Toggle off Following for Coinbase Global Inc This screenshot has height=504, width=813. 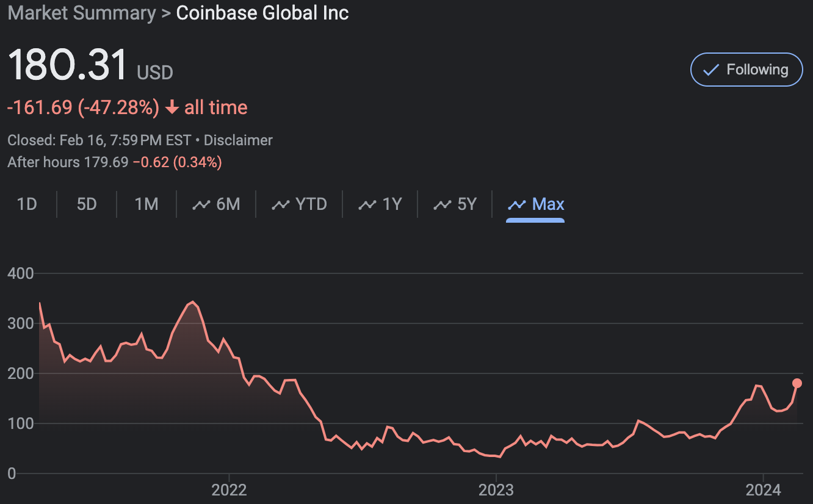pos(746,70)
